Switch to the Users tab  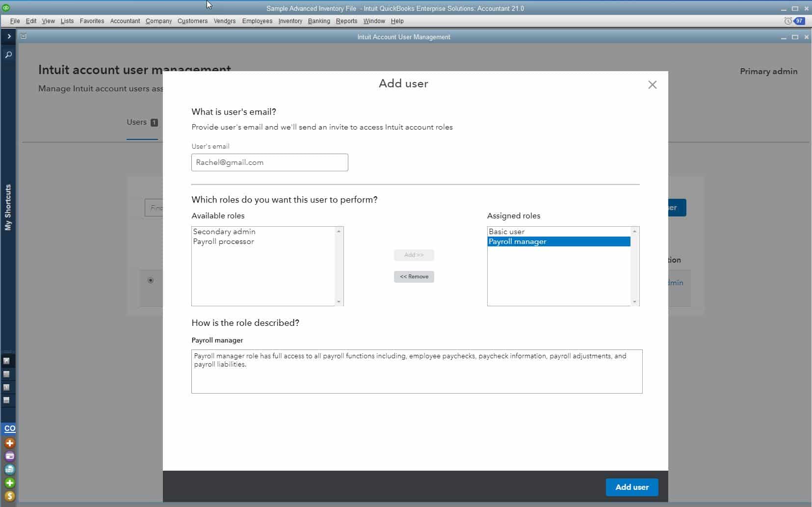coord(142,123)
